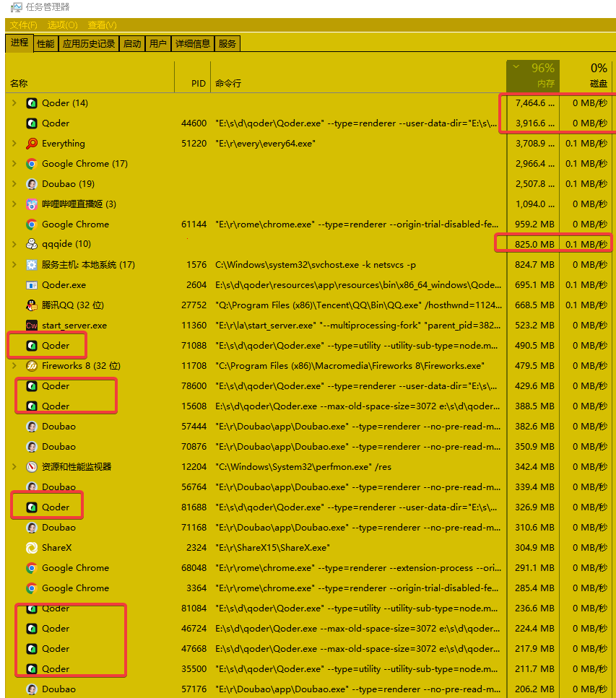Switch to the 用户 tab
The width and height of the screenshot is (616, 698).
157,43
